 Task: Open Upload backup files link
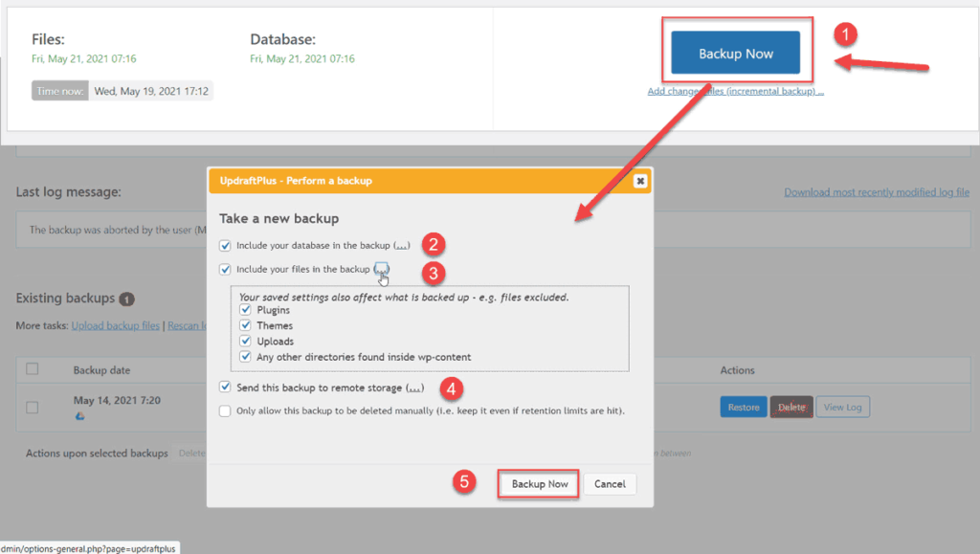[116, 325]
